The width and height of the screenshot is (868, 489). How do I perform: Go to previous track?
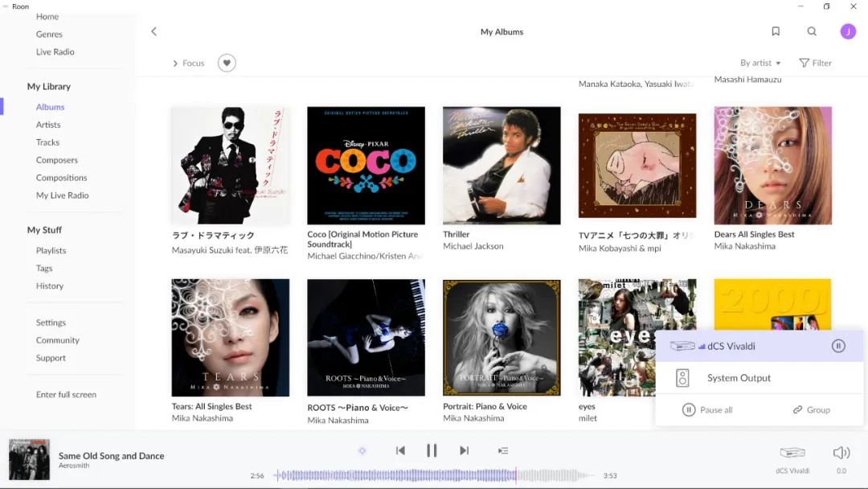pos(400,450)
